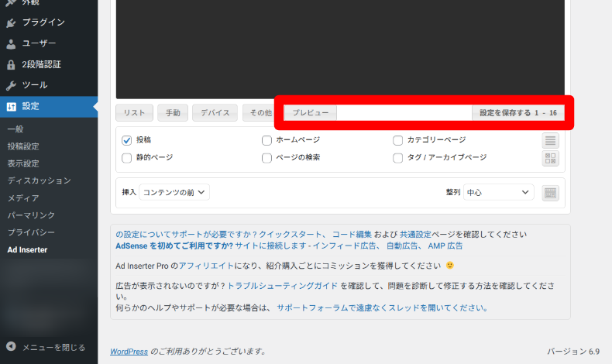Click the lock icon beside 2段階認証
The height and width of the screenshot is (364, 612).
(11, 65)
